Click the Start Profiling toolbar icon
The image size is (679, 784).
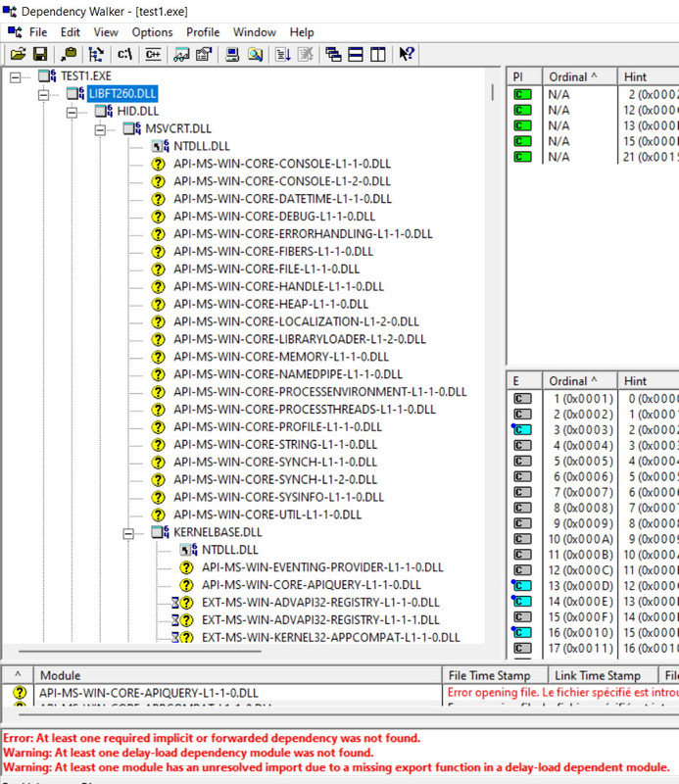pyautogui.click(x=283, y=54)
